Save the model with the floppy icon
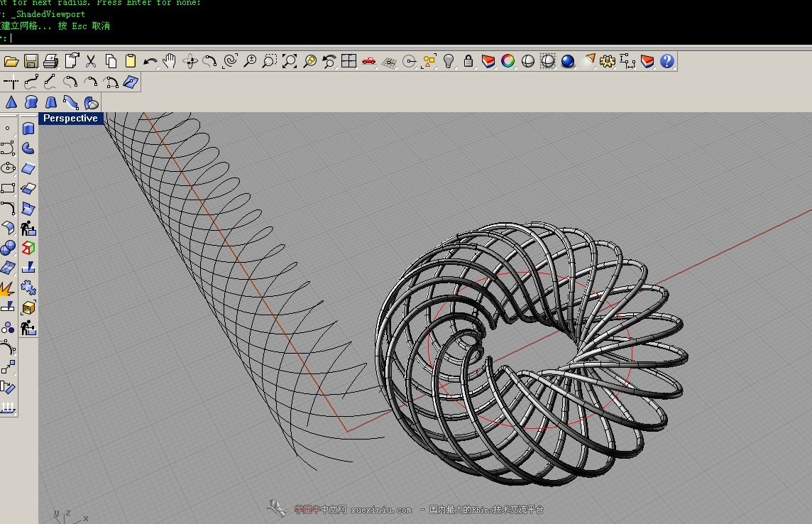This screenshot has width=812, height=524. tap(31, 62)
